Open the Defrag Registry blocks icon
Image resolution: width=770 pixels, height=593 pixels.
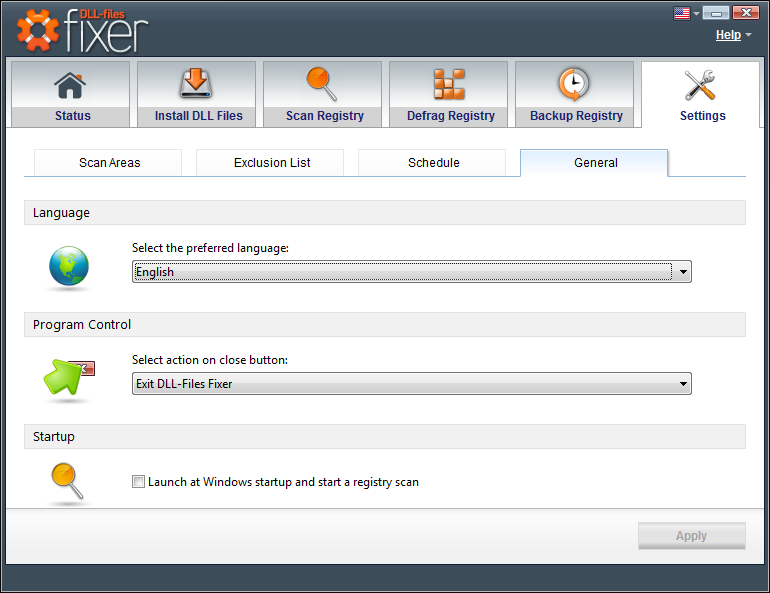point(449,84)
